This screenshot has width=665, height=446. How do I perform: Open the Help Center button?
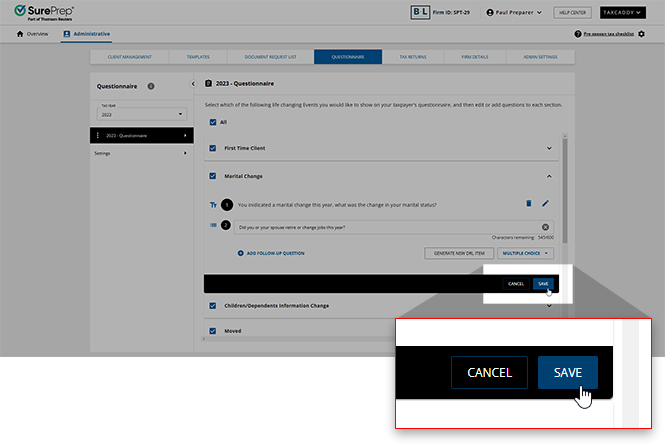tap(572, 13)
